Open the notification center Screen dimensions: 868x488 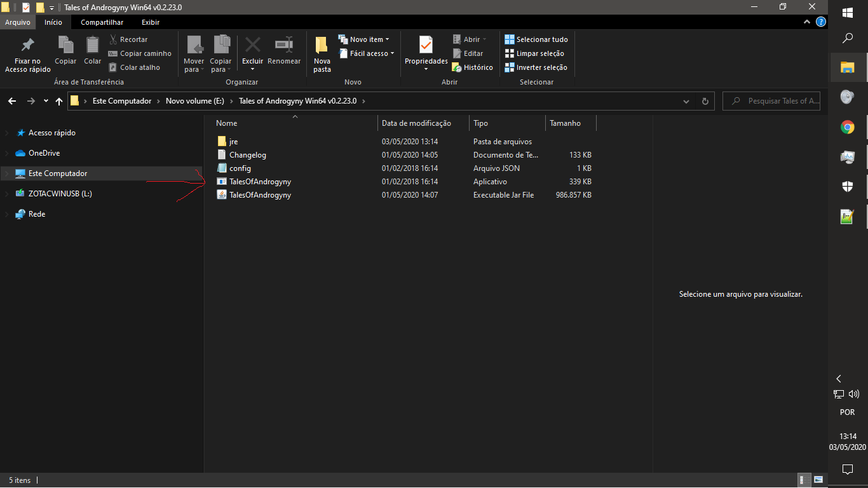(x=847, y=470)
